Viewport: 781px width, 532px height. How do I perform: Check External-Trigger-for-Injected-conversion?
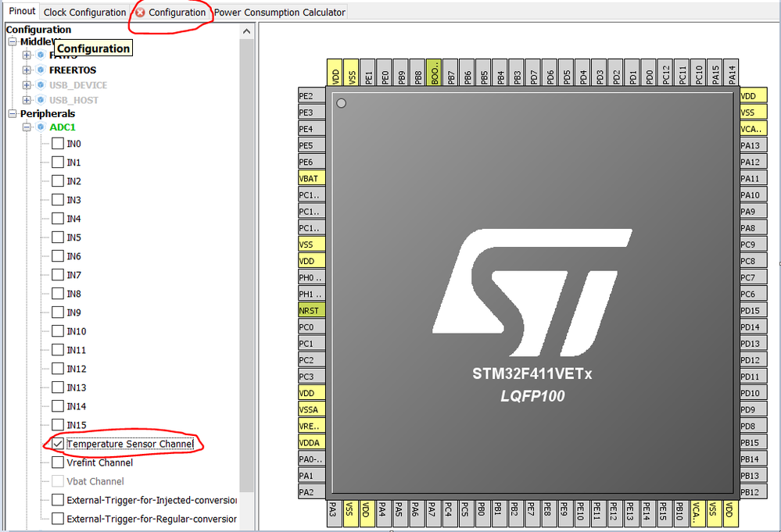click(58, 500)
